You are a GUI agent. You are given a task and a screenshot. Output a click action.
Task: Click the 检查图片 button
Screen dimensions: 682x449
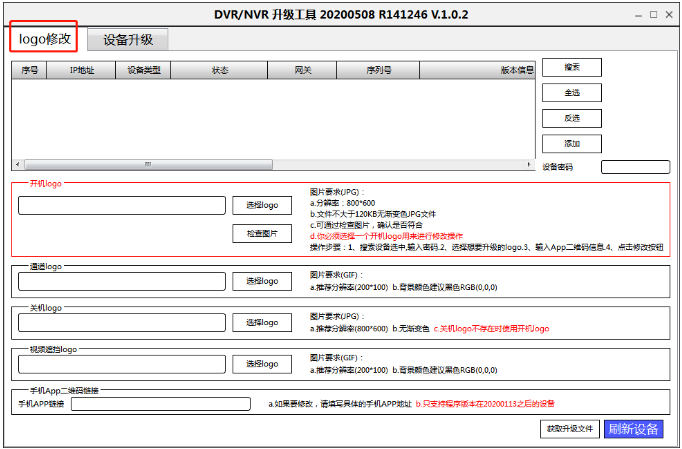[x=262, y=234]
